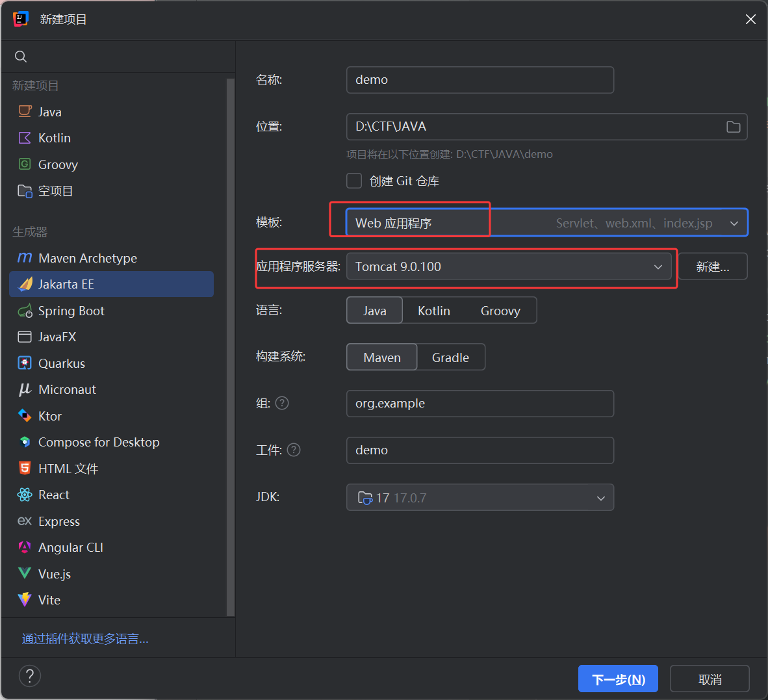Viewport: 768px width, 700px height.
Task: Click the Vue.js logo icon
Action: [25, 573]
